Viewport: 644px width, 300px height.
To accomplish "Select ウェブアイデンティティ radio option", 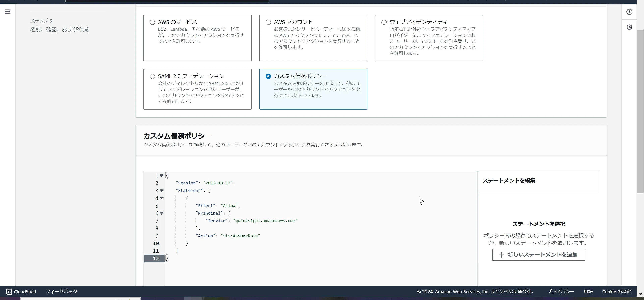I will click(384, 22).
